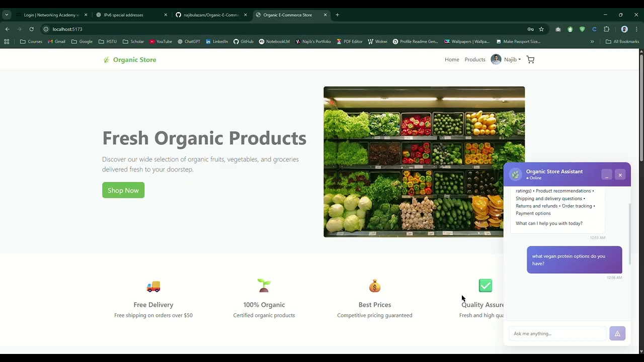
Task: Click the Shop Now button
Action: (123, 190)
